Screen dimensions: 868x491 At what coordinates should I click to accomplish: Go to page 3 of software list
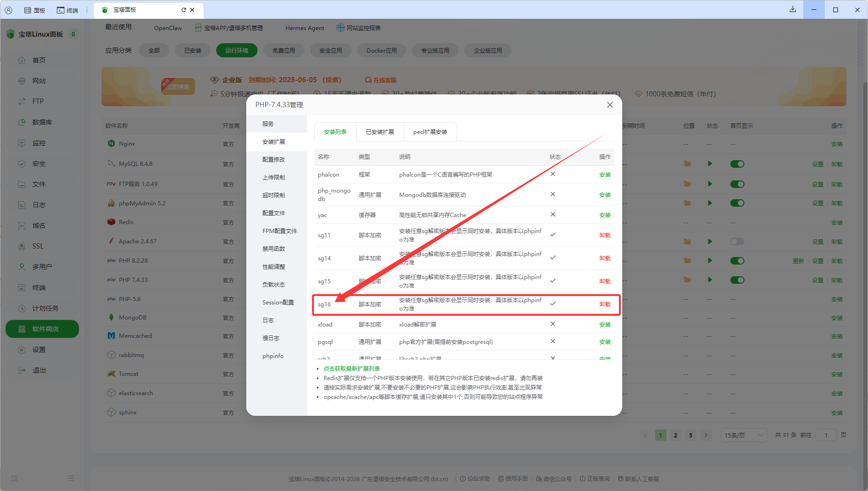(x=690, y=435)
